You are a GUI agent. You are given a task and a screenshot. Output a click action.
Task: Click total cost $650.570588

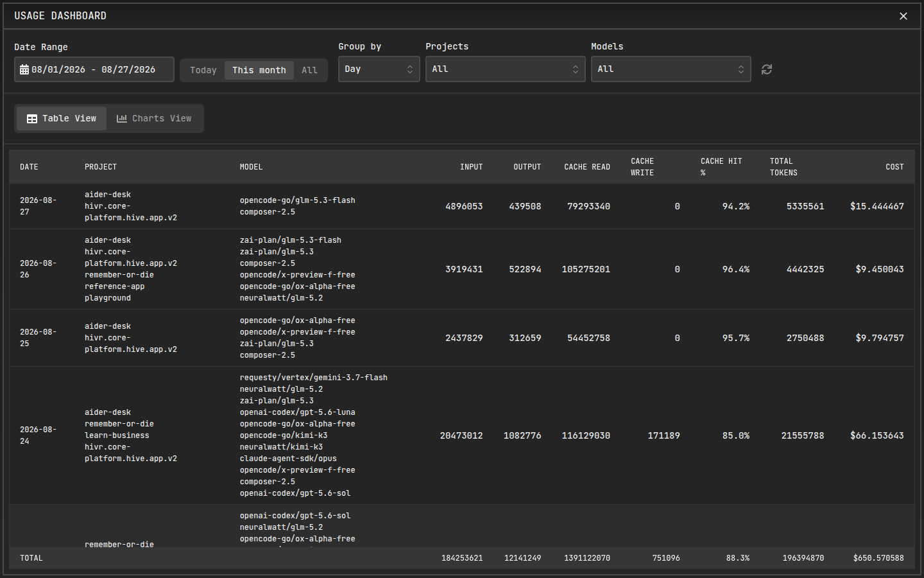click(x=878, y=558)
